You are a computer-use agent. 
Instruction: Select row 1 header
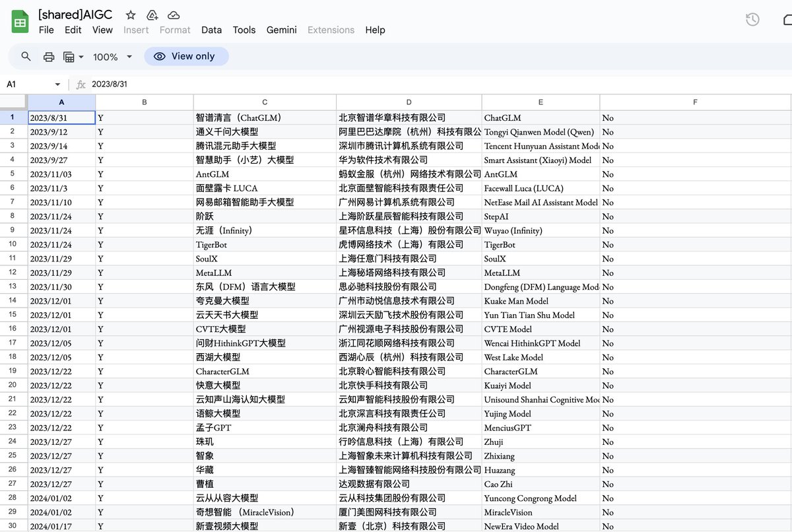point(13,117)
